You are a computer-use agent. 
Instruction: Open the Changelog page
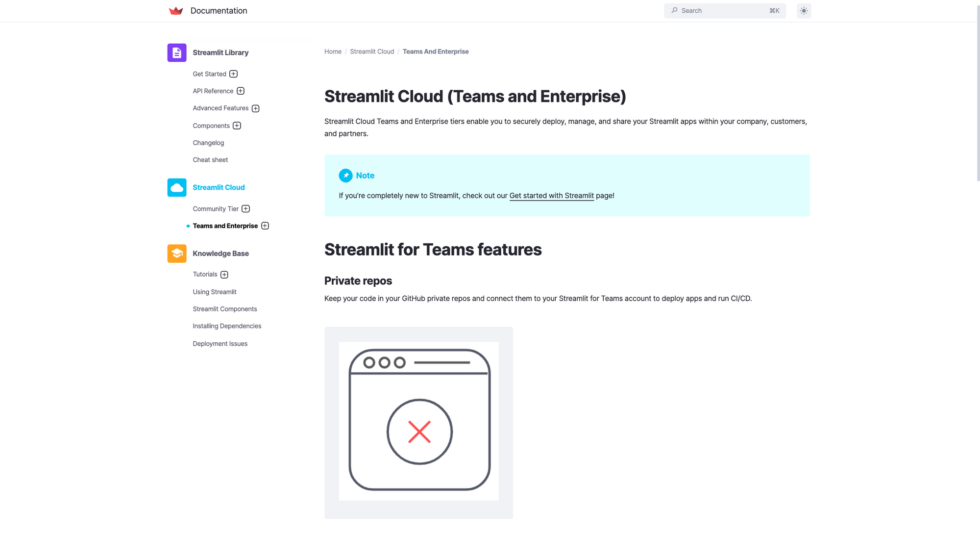pyautogui.click(x=208, y=143)
